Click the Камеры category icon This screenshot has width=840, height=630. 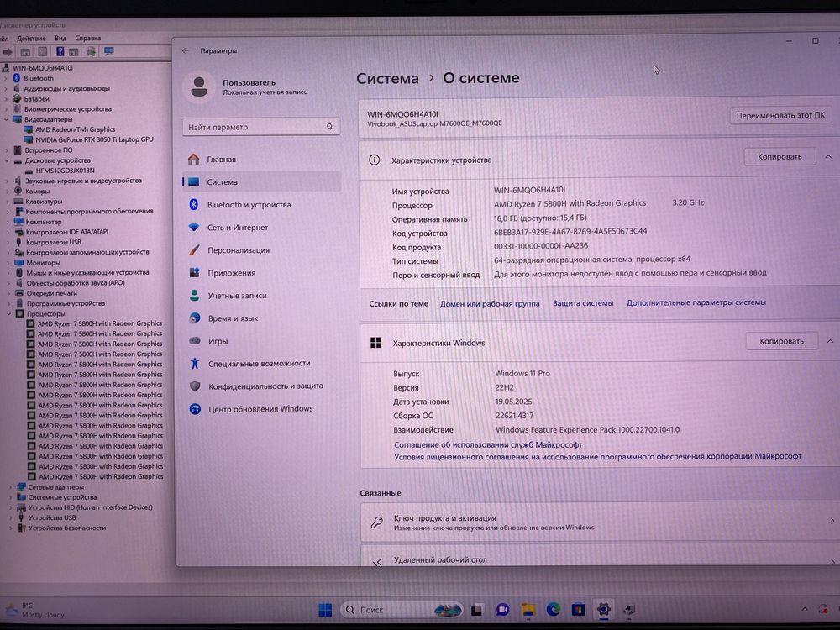pos(18,191)
